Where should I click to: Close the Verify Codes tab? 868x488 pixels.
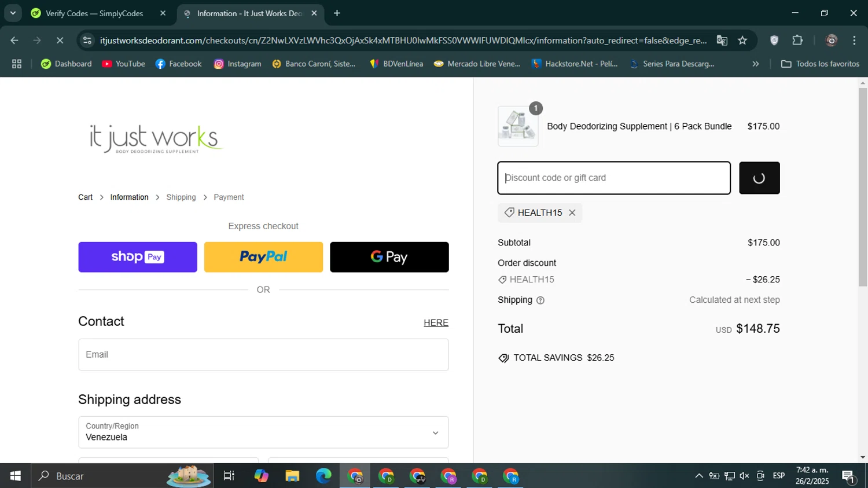pos(163,13)
